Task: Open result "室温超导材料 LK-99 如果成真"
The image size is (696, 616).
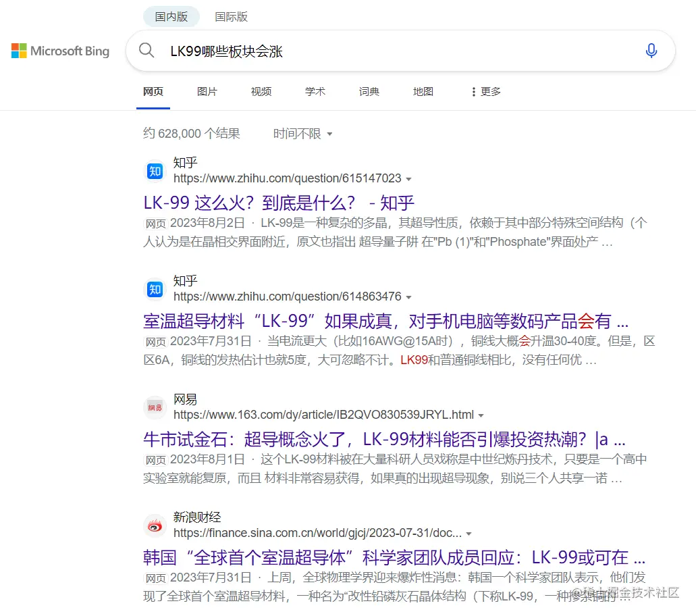Action: (x=385, y=321)
